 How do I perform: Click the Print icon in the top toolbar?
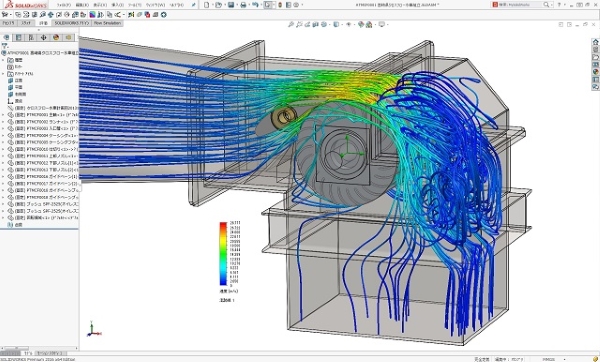click(x=243, y=5)
